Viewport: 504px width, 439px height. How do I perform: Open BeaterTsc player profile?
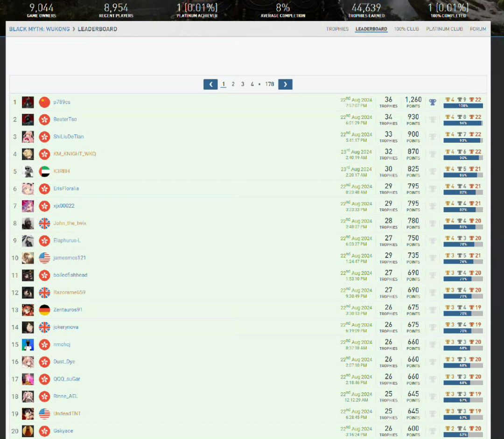(65, 119)
